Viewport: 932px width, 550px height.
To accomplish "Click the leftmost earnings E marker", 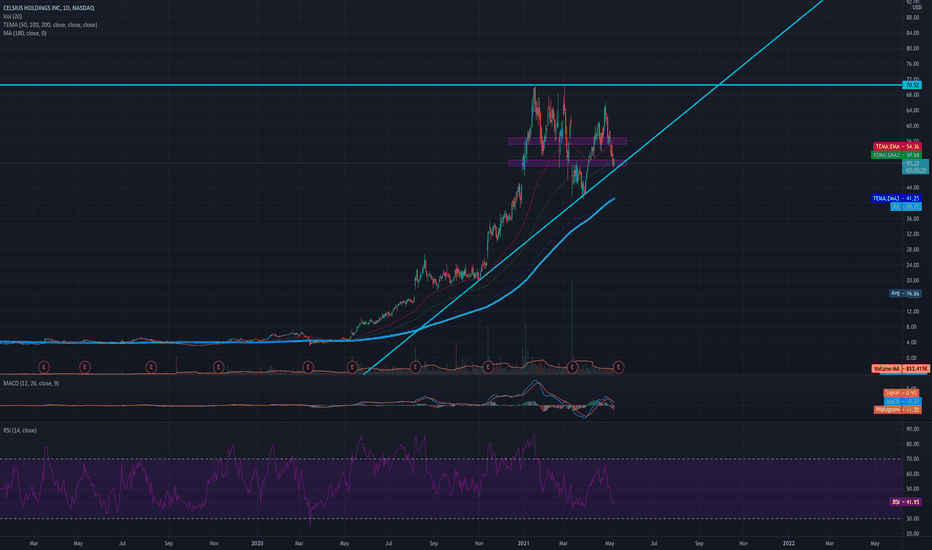I will pos(43,367).
